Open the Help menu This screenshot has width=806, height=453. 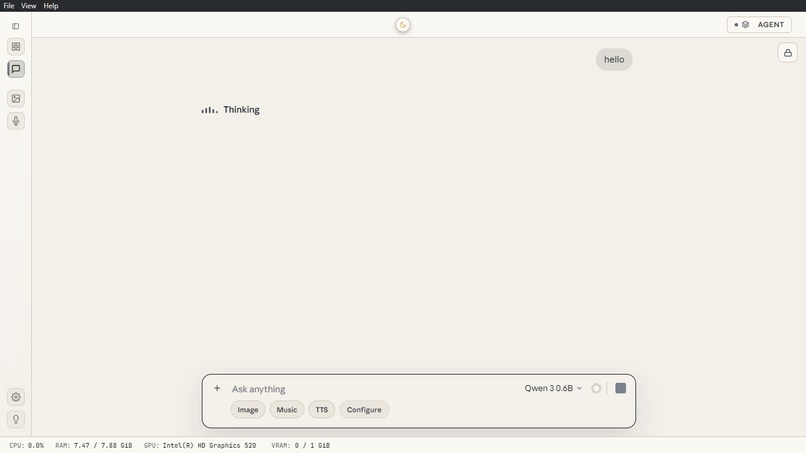pos(51,6)
